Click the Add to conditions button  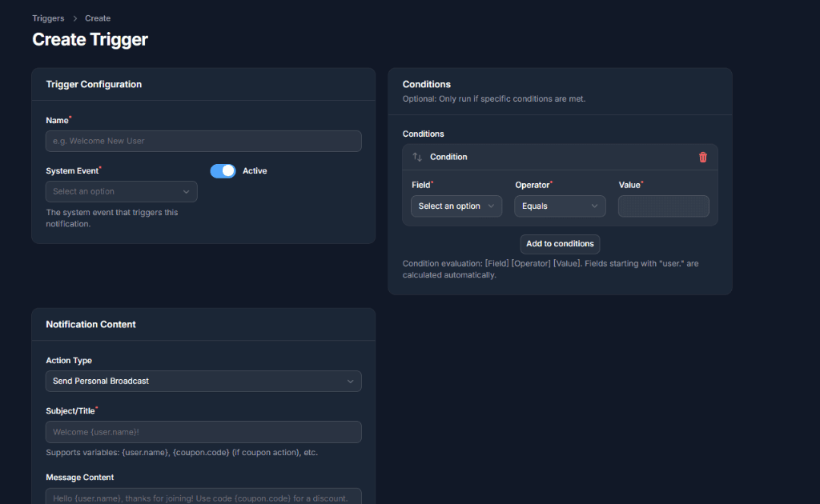click(x=560, y=244)
